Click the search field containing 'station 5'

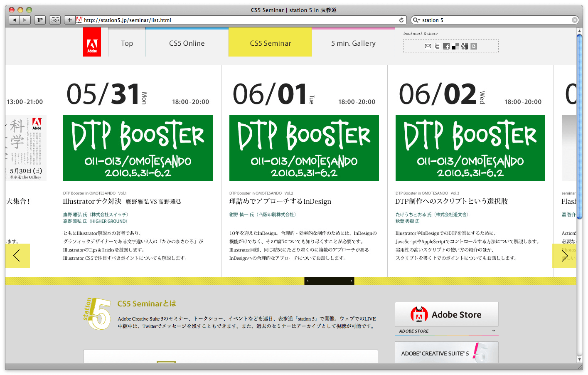click(x=495, y=20)
